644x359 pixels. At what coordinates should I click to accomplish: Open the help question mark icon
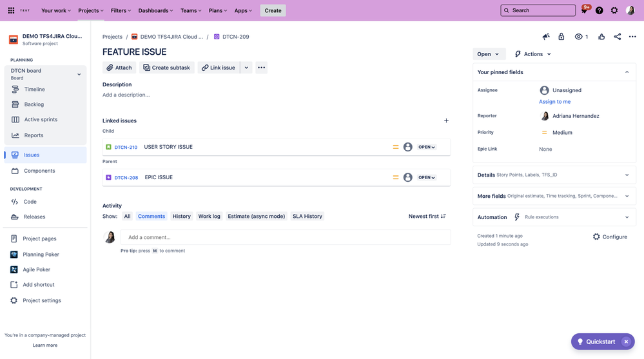600,11
